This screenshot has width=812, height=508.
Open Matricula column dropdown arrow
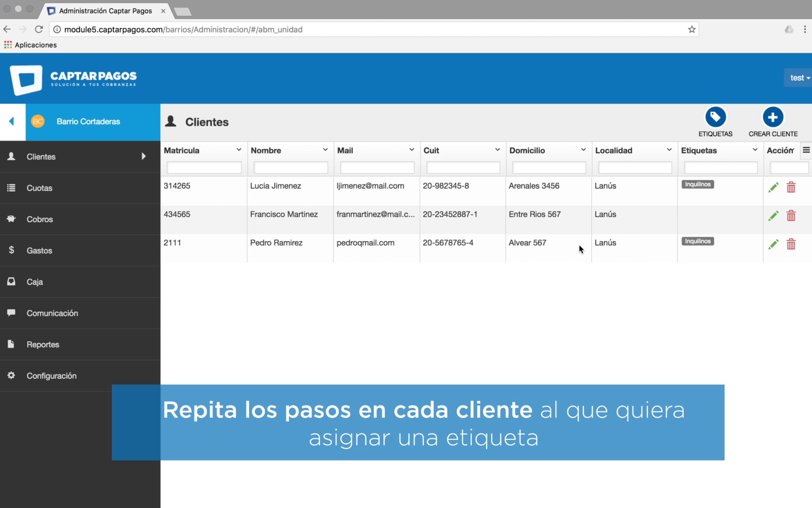239,150
